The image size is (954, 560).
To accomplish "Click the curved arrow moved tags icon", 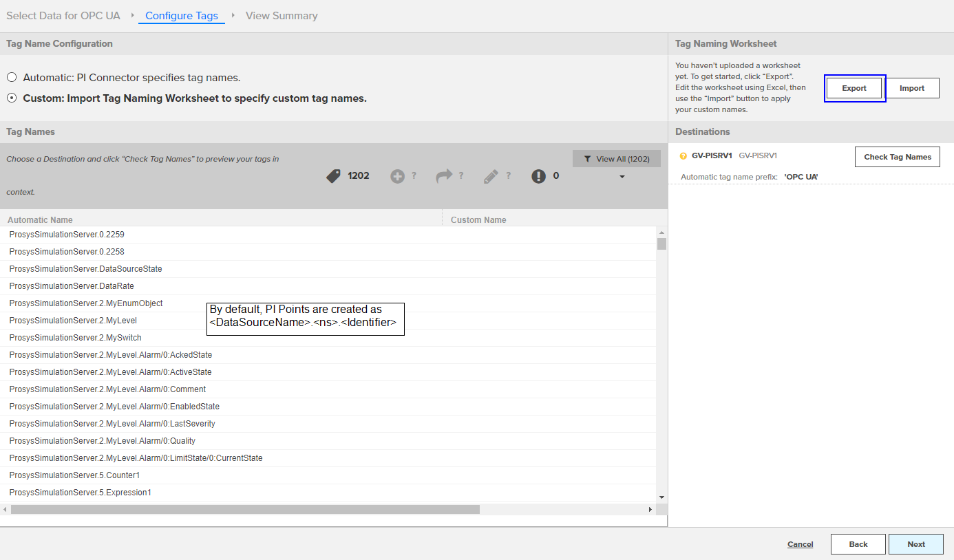I will pyautogui.click(x=444, y=176).
